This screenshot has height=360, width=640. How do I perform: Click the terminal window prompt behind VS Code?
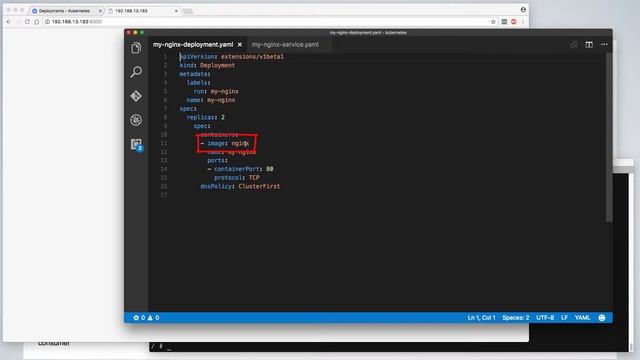point(162,347)
